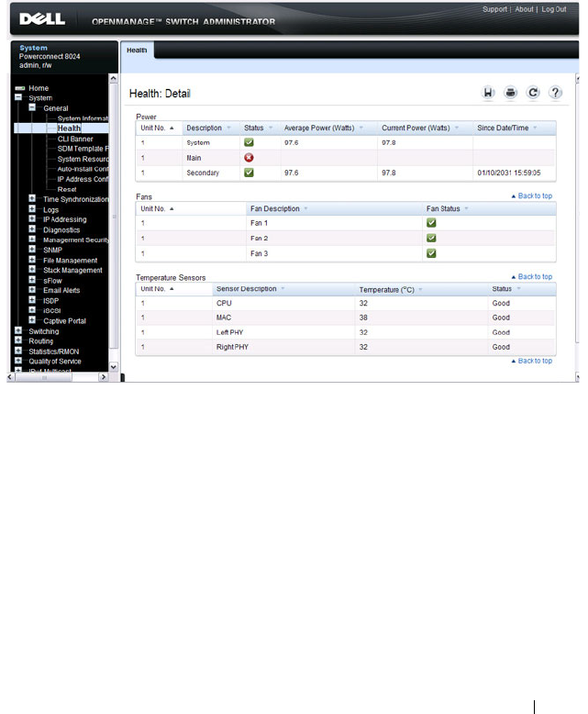Click the sFlow tree item
The height and width of the screenshot is (714, 588).
(52, 281)
